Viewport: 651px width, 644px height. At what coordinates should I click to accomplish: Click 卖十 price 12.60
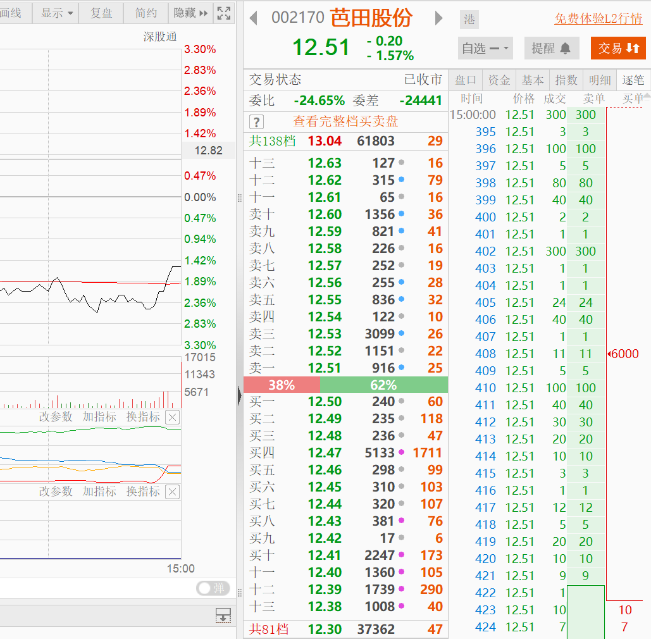coord(325,214)
